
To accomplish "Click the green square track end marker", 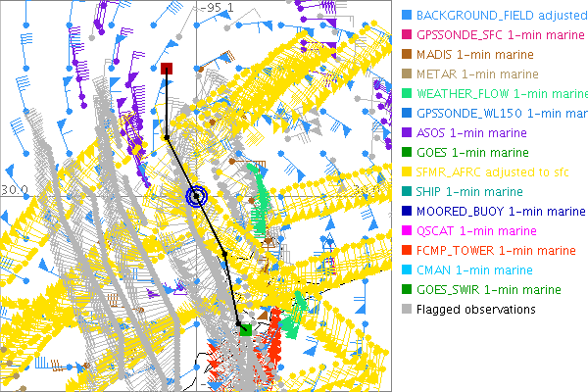I will click(246, 331).
